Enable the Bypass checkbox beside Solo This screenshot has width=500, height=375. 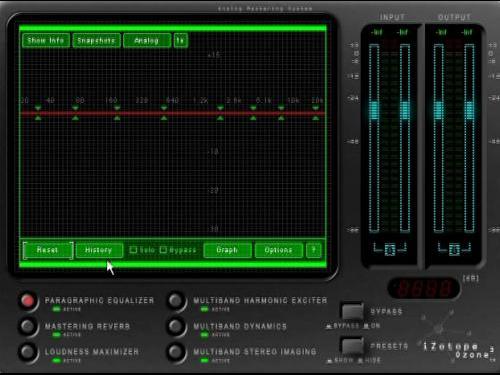click(163, 250)
